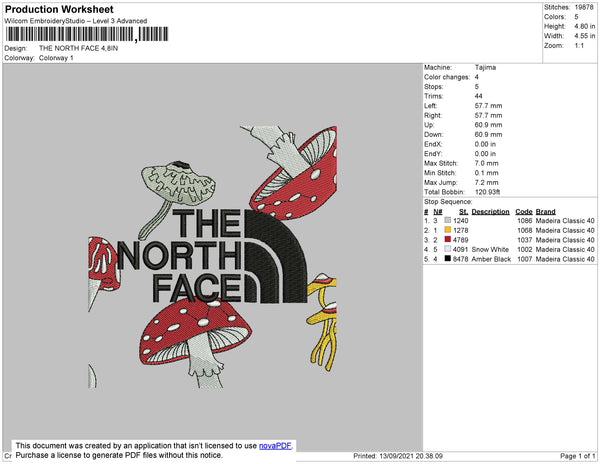Click the Total Bobbin value 120.93ft
The width and height of the screenshot is (600, 464).
click(x=487, y=192)
